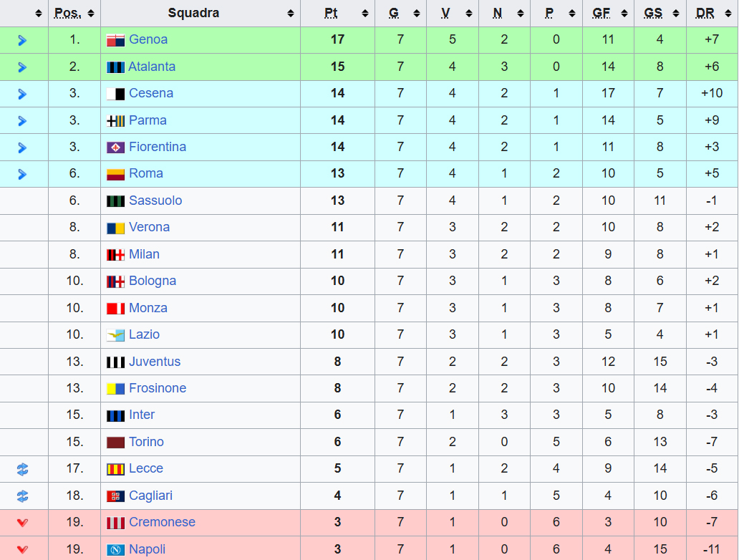The height and width of the screenshot is (560, 739).
Task: Click the Lazio eagle flag icon
Action: [x=115, y=335]
